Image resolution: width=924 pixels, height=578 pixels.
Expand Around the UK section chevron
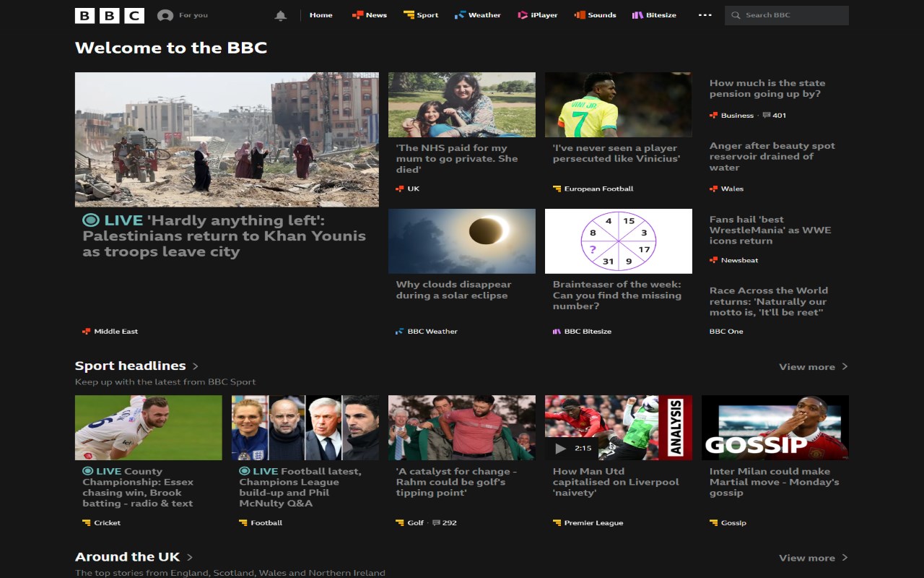pos(190,557)
